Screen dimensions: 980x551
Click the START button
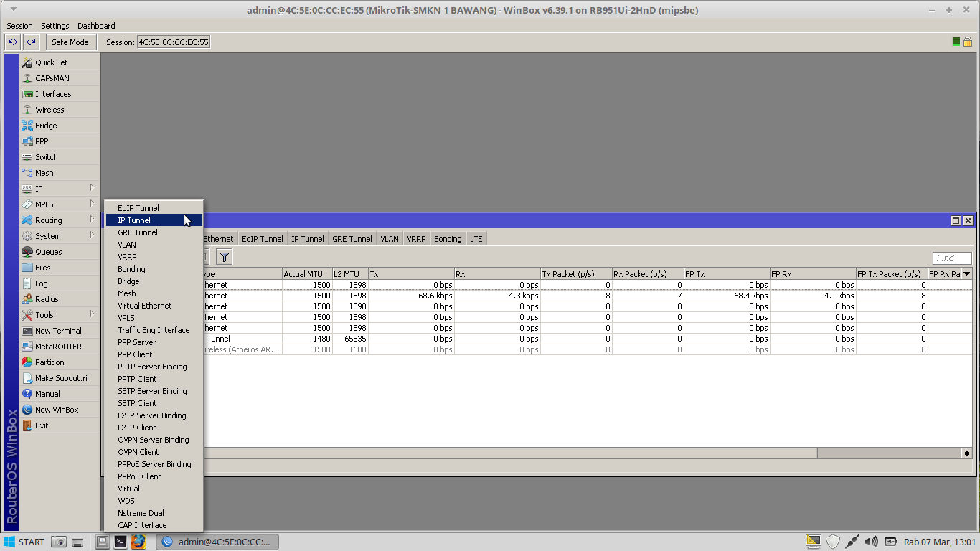(x=24, y=542)
